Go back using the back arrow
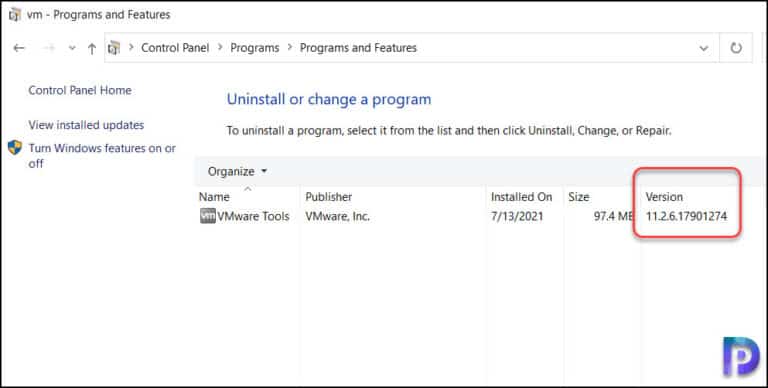Viewport: 768px width, 388px height. point(19,48)
